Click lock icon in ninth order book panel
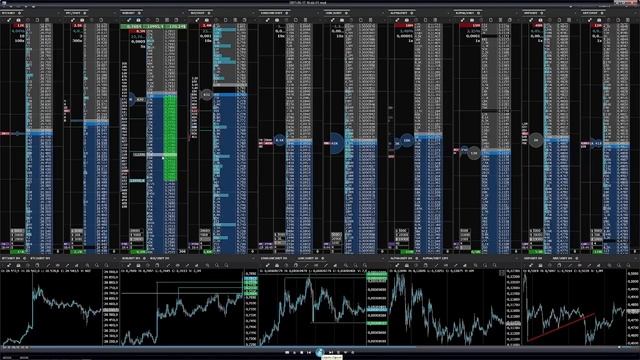The image size is (640, 360). [x=540, y=20]
